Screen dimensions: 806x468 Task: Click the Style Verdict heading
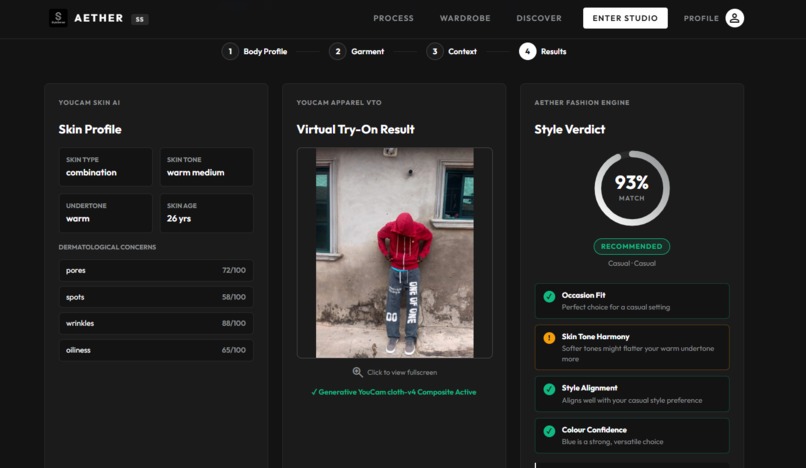coord(570,130)
